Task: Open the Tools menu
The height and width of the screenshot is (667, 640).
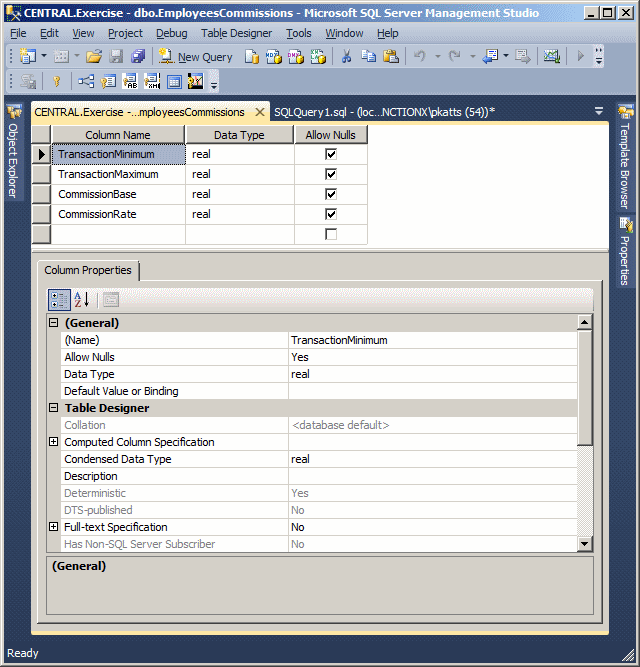Action: coord(299,33)
